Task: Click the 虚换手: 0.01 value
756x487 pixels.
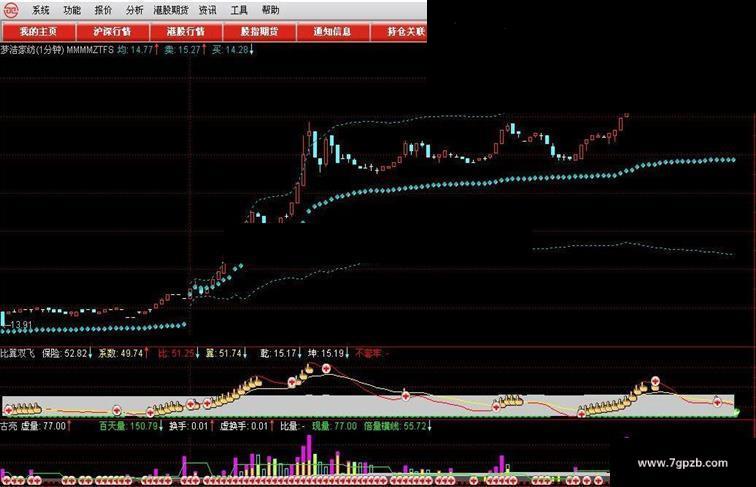Action: [x=246, y=426]
